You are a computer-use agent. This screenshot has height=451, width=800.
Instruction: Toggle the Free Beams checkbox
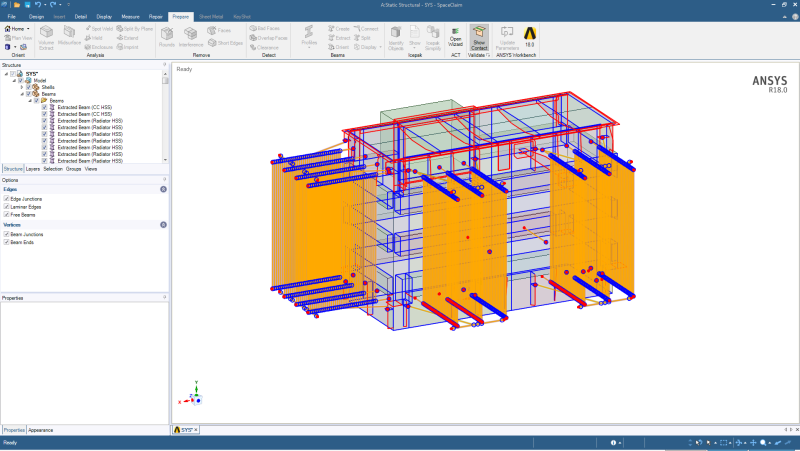coord(7,214)
